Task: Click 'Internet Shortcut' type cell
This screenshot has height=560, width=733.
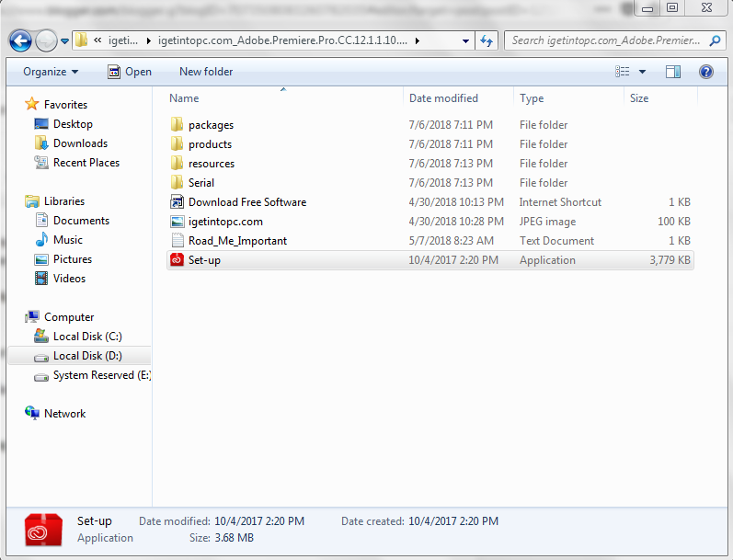Action: tap(560, 202)
